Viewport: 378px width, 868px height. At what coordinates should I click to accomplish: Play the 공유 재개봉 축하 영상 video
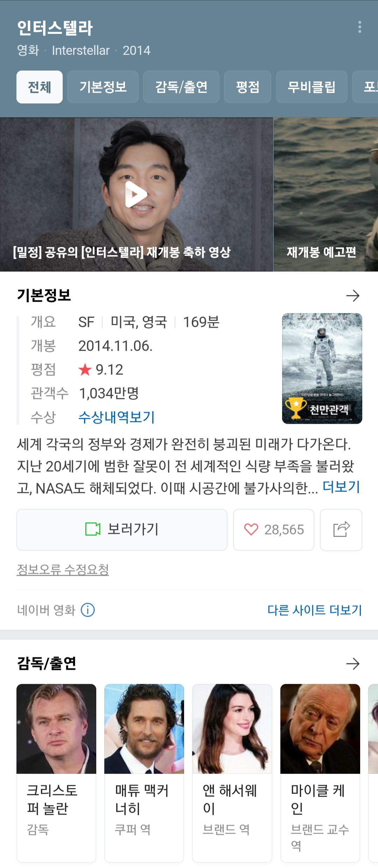point(136,194)
